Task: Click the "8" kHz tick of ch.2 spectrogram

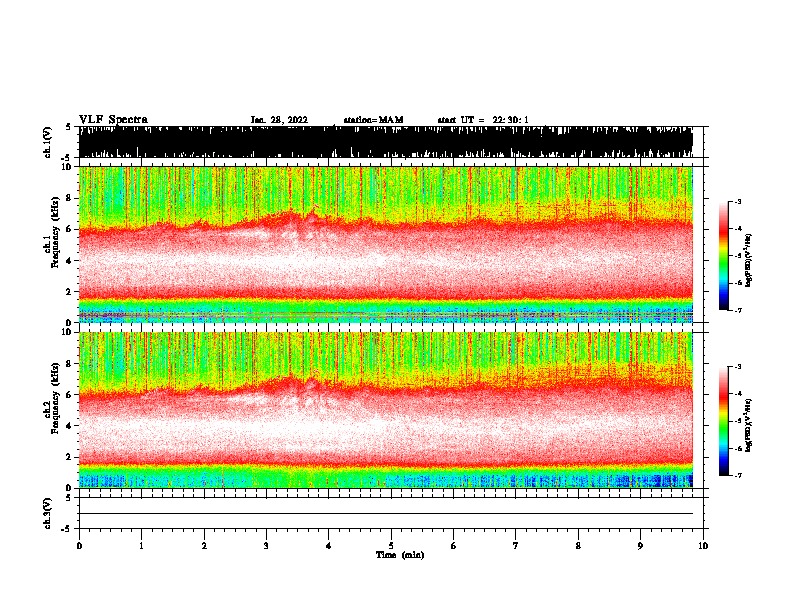Action: pos(70,364)
